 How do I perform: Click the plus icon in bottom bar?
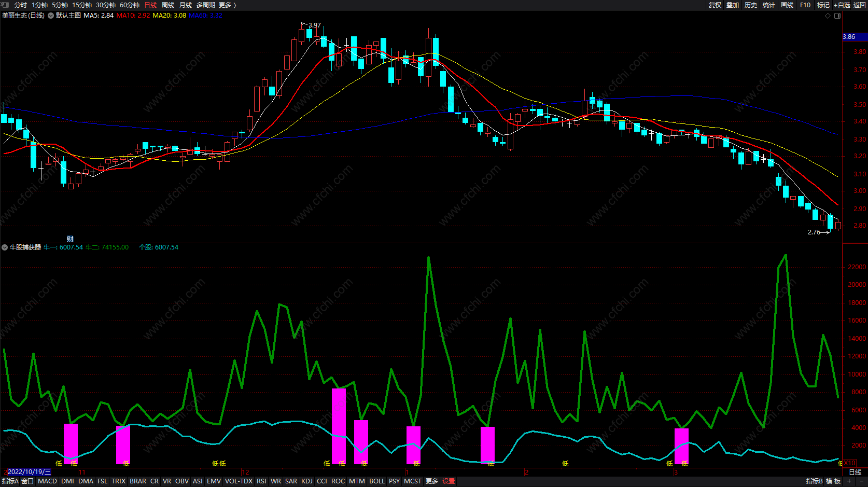point(849,481)
